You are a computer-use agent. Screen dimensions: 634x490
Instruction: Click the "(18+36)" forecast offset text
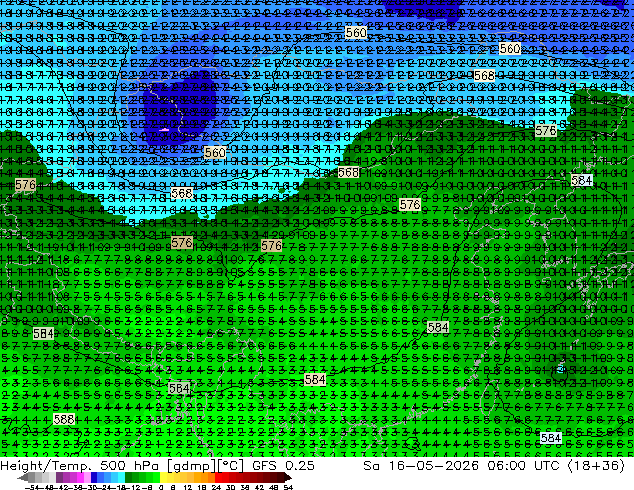pos(597,465)
